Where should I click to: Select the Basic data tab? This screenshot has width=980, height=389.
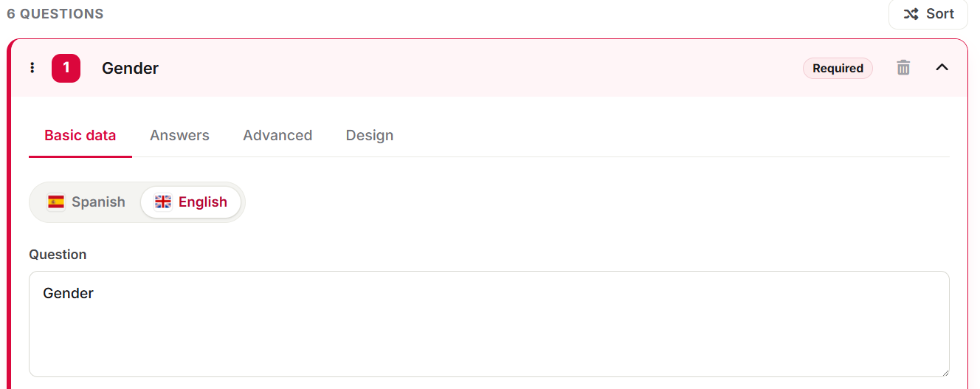tap(80, 136)
